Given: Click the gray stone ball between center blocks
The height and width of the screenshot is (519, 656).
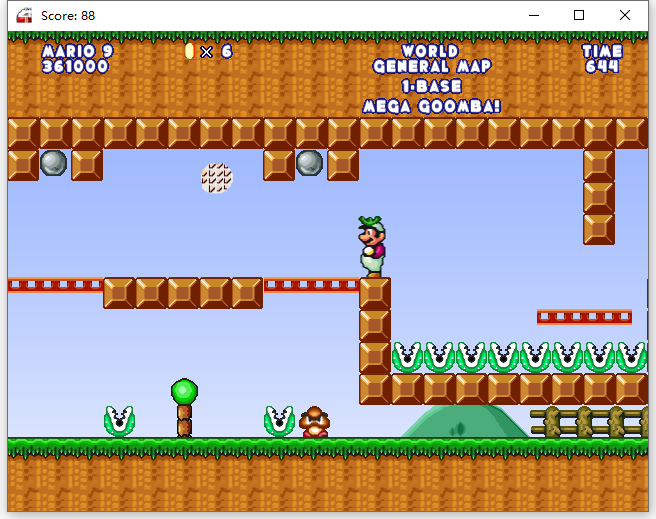Looking at the screenshot, I should pos(309,163).
